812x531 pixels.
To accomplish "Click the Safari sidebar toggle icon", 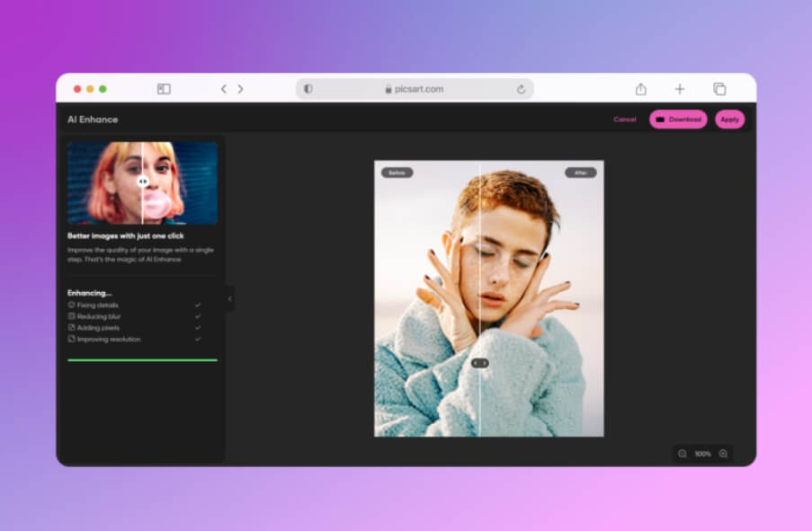I will point(164,89).
